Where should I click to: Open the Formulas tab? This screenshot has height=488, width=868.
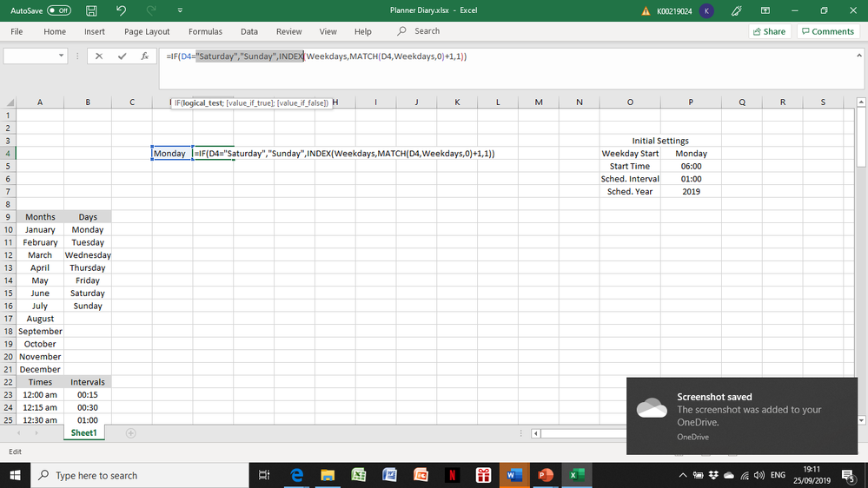click(205, 31)
